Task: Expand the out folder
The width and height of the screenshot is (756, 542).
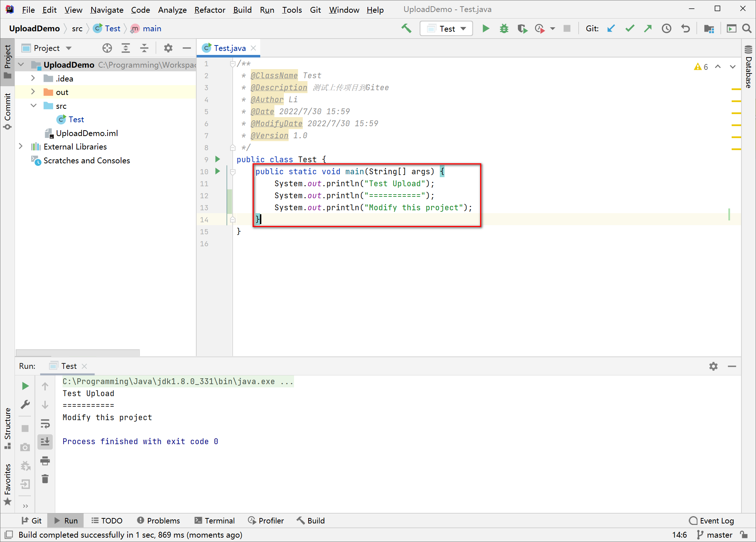Action: 33,92
